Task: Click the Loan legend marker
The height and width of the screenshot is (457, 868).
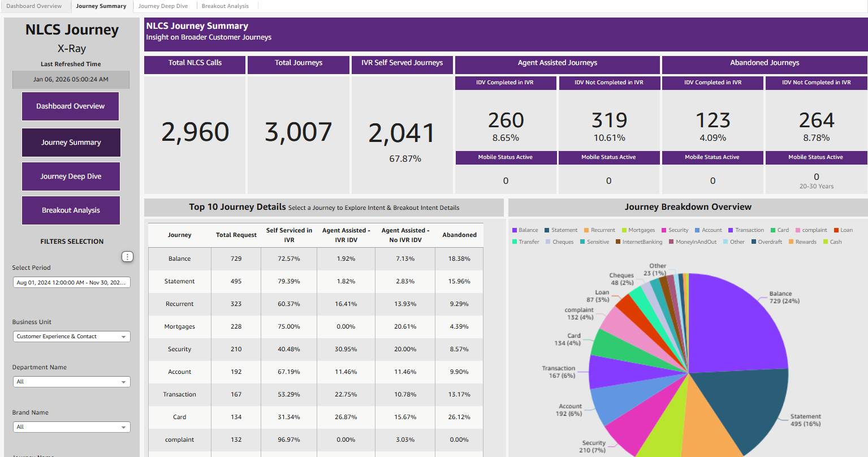Action: tap(836, 230)
